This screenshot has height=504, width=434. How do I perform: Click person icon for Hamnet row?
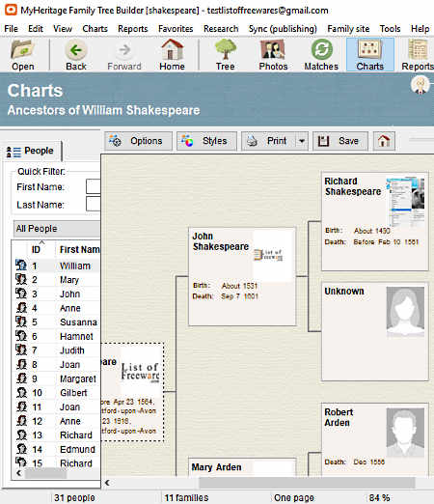[x=21, y=336]
